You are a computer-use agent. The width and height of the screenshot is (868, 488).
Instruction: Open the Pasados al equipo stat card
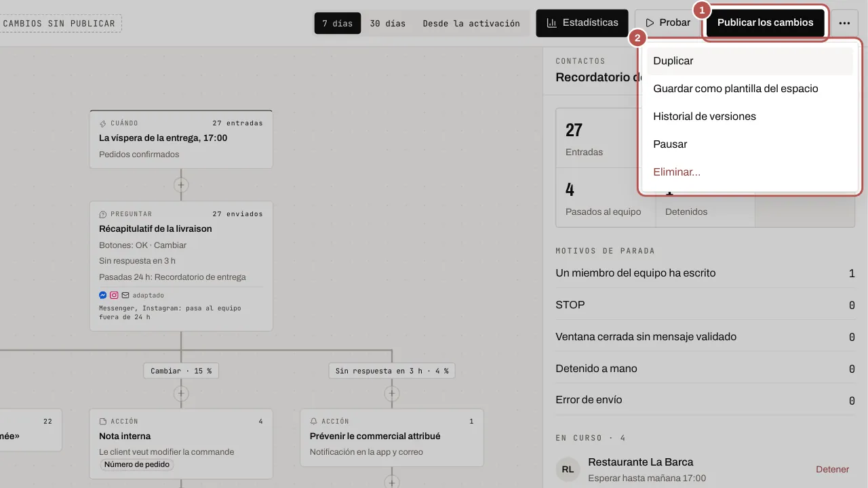(x=606, y=197)
